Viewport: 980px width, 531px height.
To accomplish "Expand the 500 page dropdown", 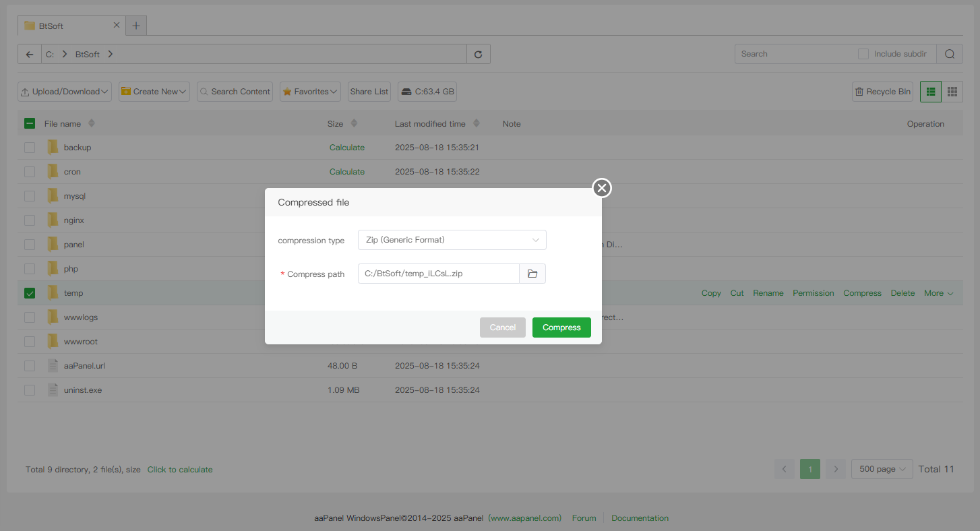I will 882,469.
